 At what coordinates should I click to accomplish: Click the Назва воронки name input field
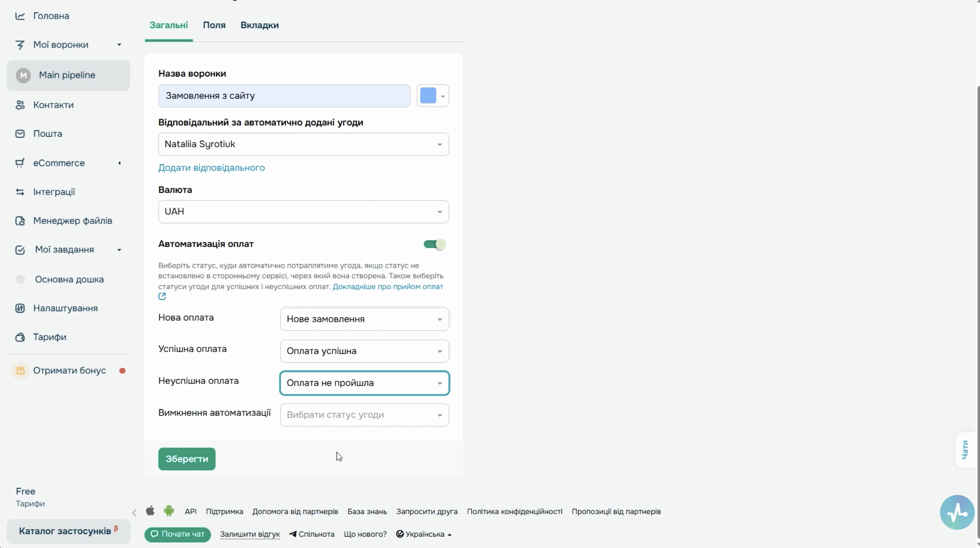[x=284, y=96]
